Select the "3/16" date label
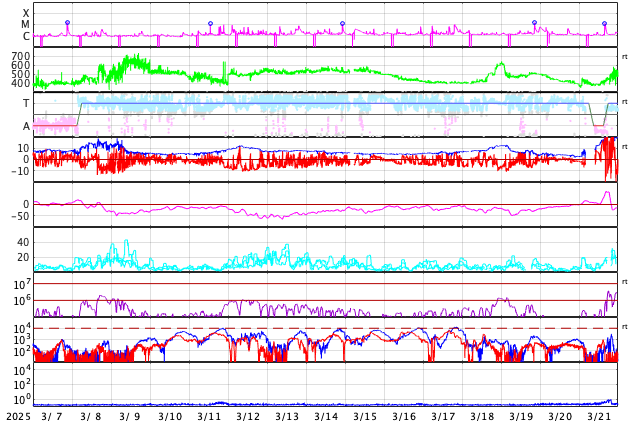The height and width of the screenshot is (424, 634). tap(404, 416)
